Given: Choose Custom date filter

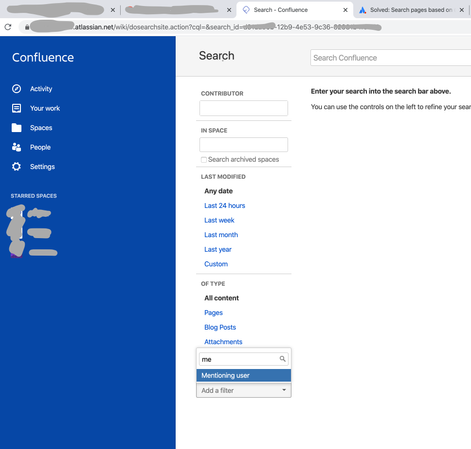Looking at the screenshot, I should pos(216,264).
